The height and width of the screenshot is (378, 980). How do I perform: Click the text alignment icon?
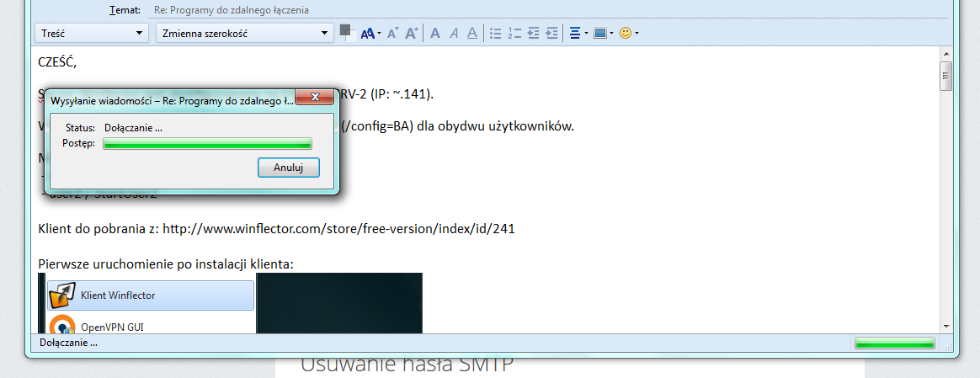click(575, 33)
